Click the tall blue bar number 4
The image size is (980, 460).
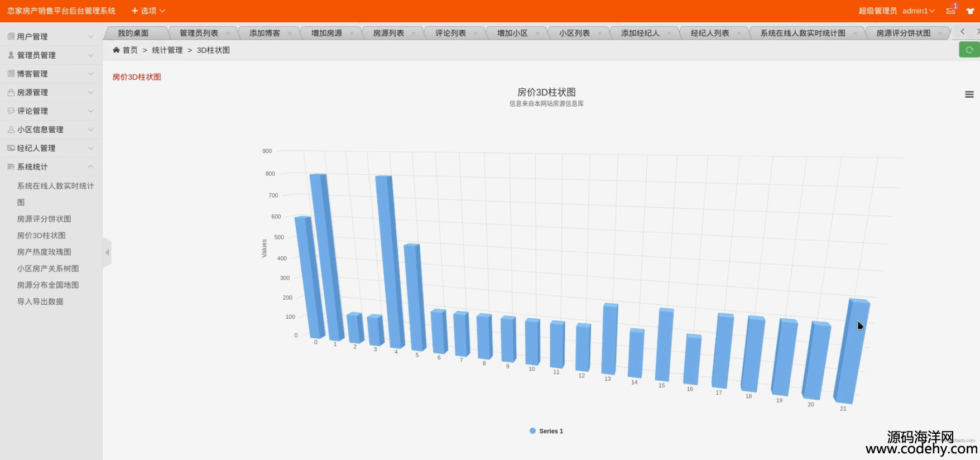[391, 261]
